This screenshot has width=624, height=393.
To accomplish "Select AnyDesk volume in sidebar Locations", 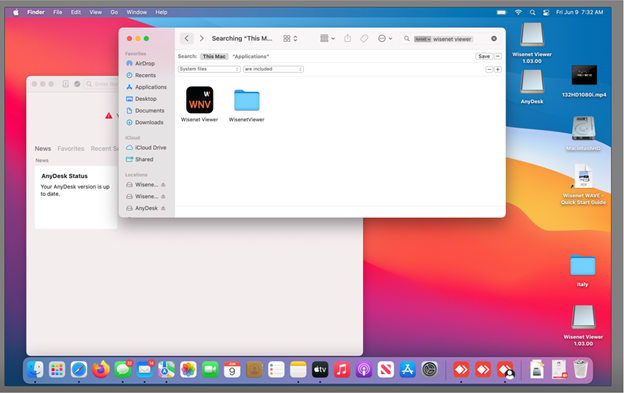I will 146,208.
